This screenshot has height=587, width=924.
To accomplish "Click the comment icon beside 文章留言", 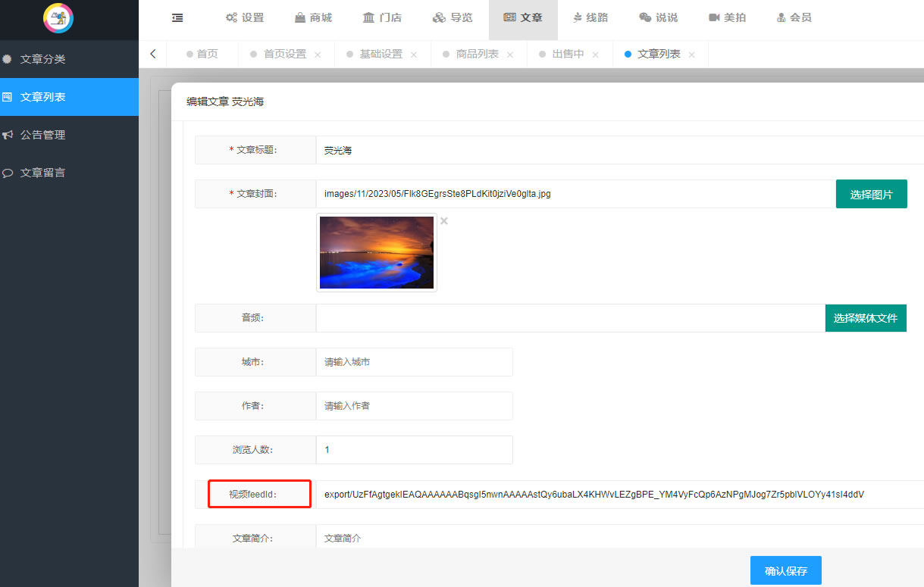I will 7,173.
